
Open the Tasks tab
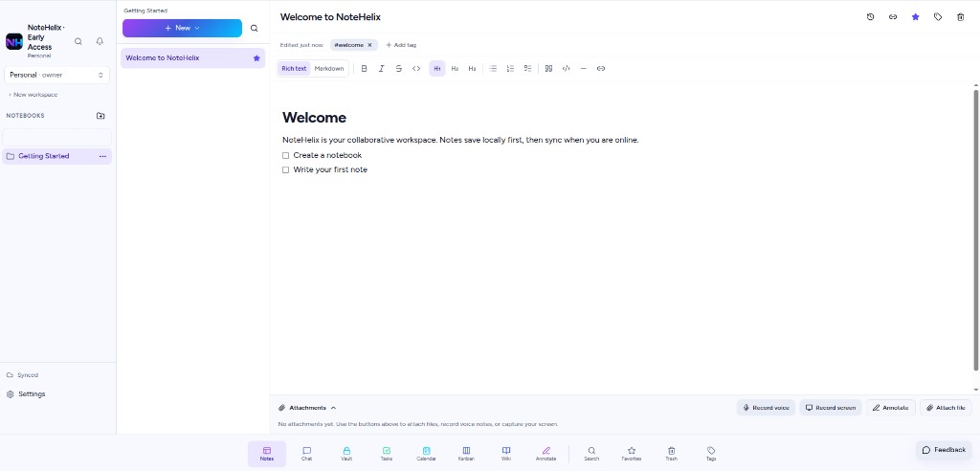click(387, 454)
